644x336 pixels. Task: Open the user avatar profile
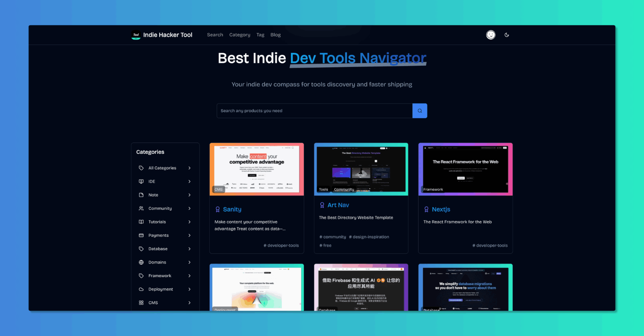[491, 35]
